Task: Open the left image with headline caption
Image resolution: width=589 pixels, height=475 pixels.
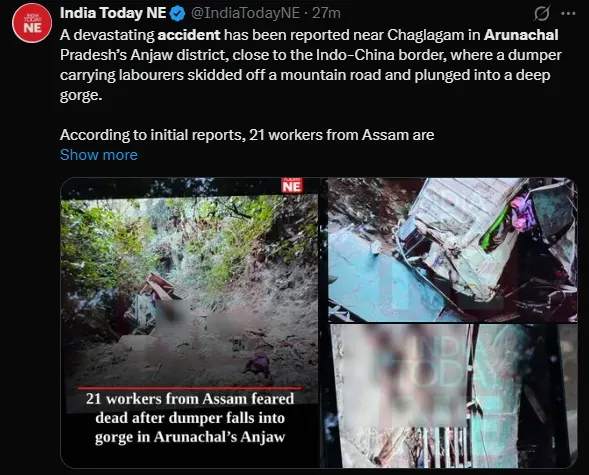Action: (x=190, y=323)
